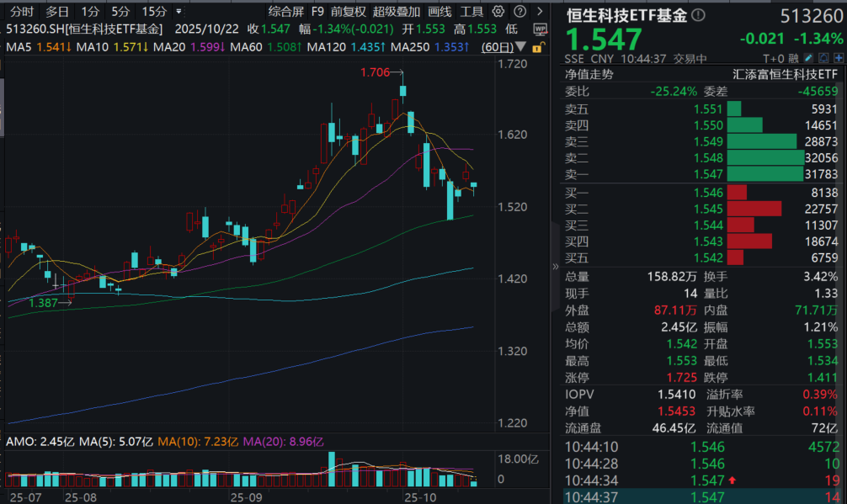The image size is (847, 504).
Task: Open the timeframe dropdown after 15分
Action: point(178,12)
